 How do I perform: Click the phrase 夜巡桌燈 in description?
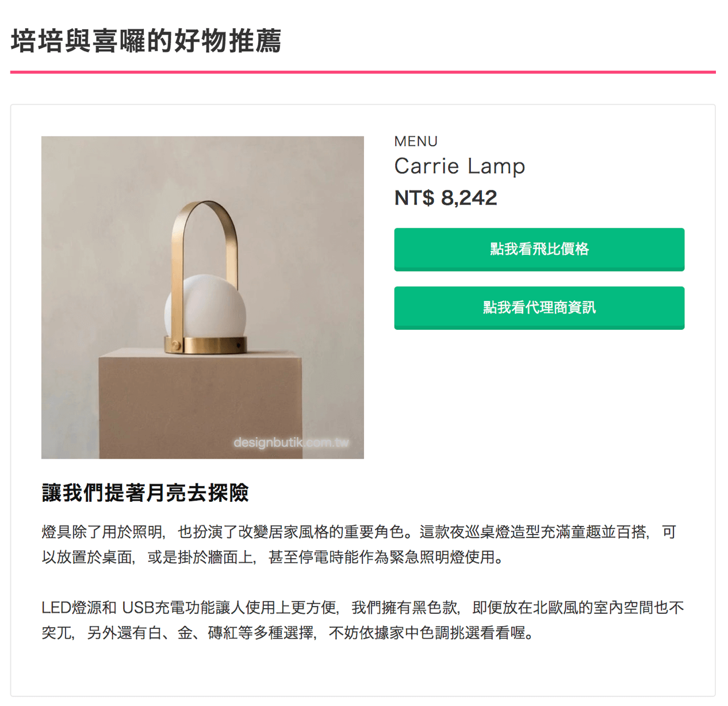pos(480,532)
